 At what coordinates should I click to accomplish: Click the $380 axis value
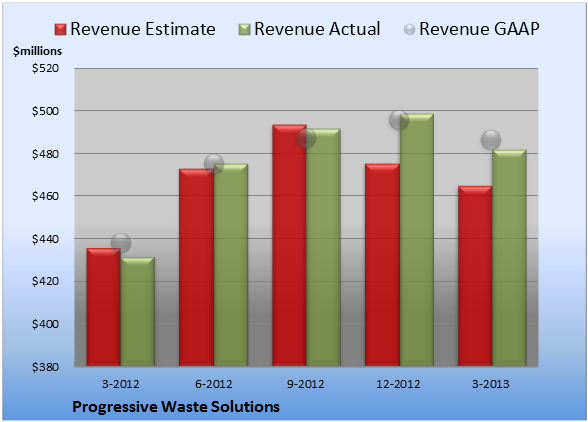point(45,367)
